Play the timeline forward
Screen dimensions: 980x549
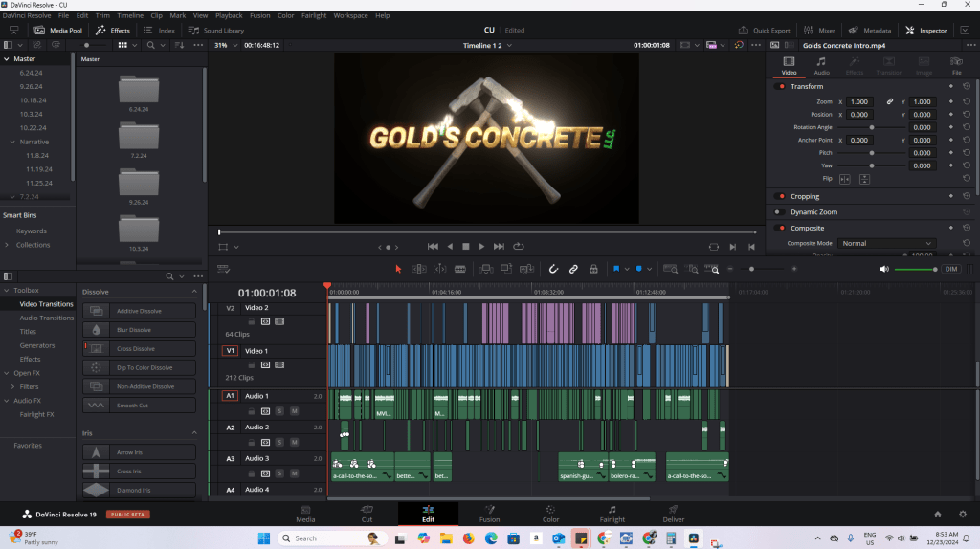click(482, 247)
